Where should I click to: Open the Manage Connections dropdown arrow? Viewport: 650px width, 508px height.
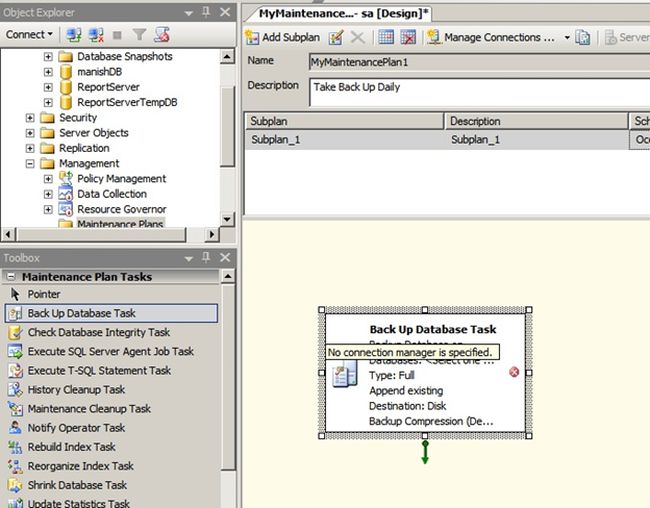click(567, 38)
